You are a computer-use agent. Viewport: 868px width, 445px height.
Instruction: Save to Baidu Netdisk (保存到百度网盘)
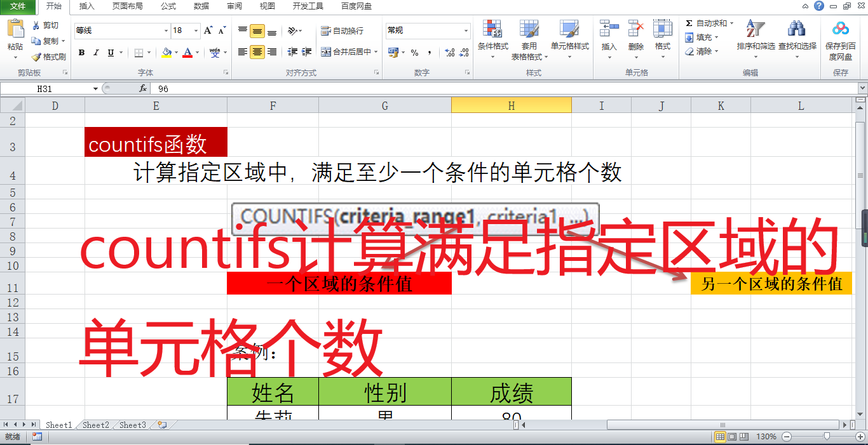click(841, 39)
